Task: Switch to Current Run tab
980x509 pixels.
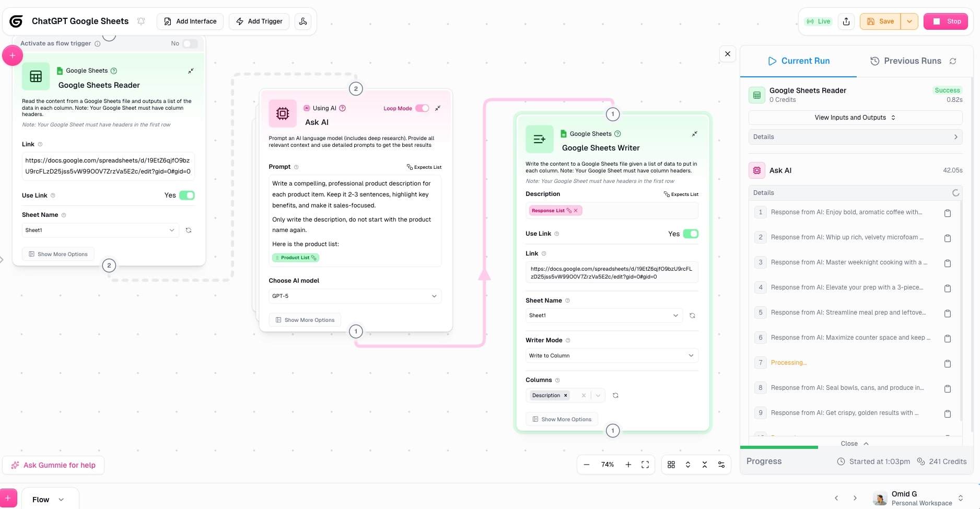Action: point(799,61)
